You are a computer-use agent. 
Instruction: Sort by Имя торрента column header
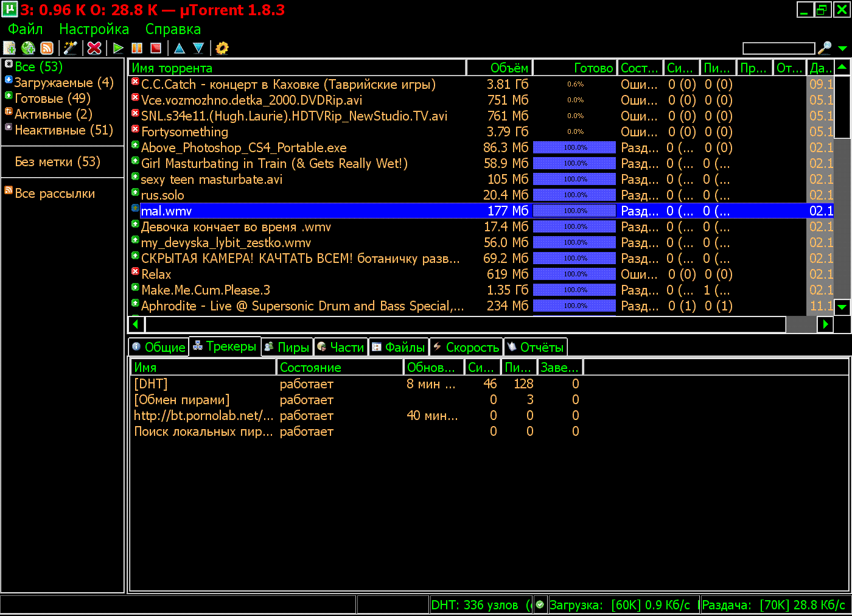(x=297, y=68)
